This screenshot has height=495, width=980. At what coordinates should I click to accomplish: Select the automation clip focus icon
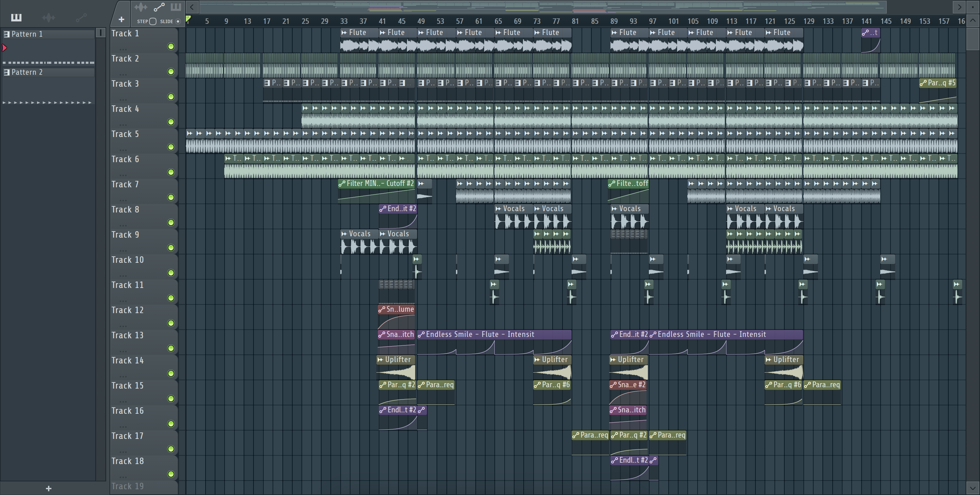[159, 7]
